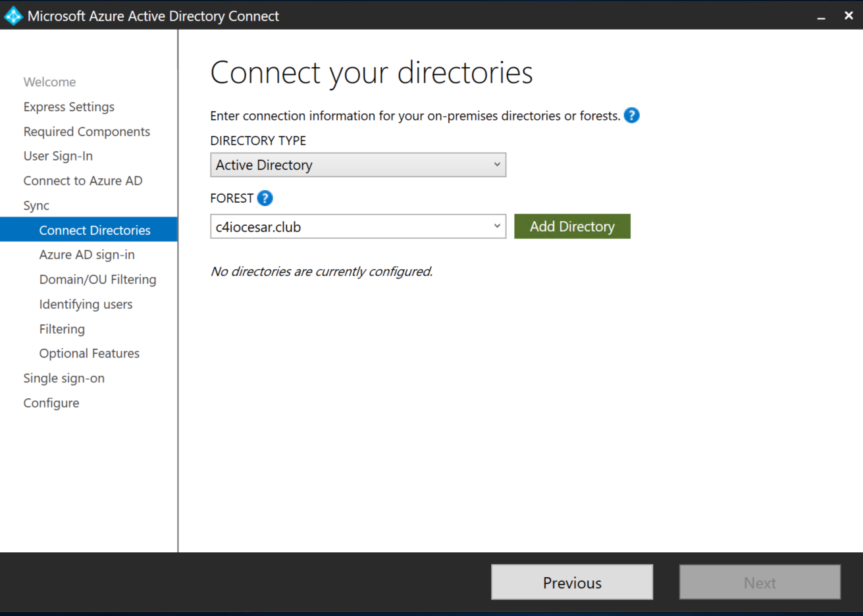Select the User Sign-In step
Viewport: 863px width, 616px height.
click(58, 156)
